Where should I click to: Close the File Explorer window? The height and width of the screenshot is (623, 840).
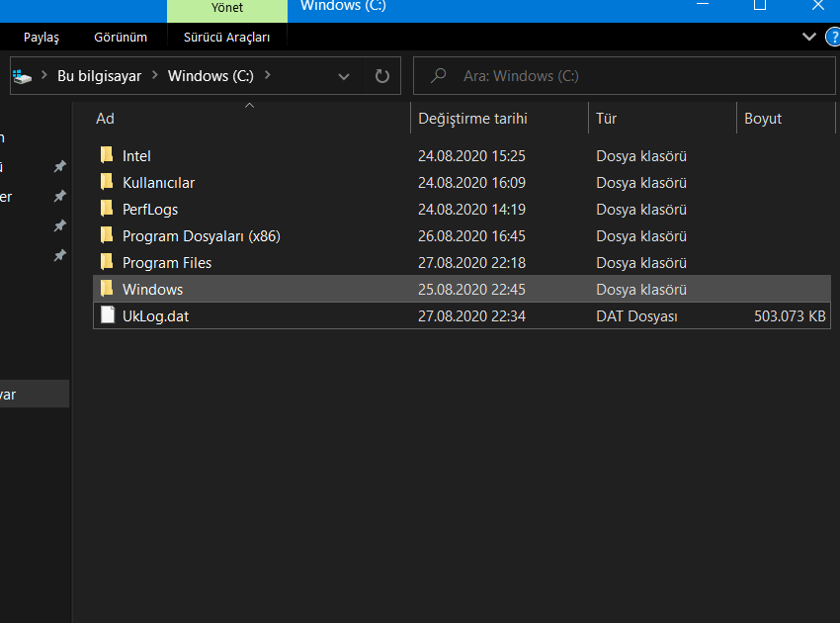point(818,5)
